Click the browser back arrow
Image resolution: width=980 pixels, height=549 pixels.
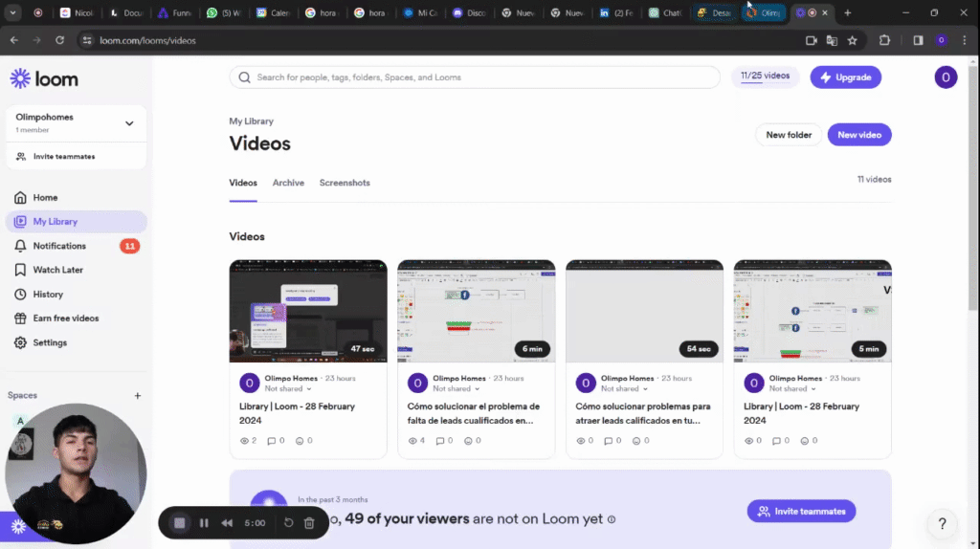[13, 40]
